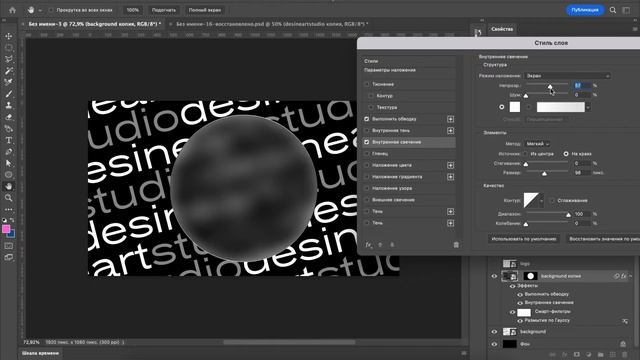This screenshot has height=360, width=640.
Task: Click the blue Публикация button
Action: point(585,10)
